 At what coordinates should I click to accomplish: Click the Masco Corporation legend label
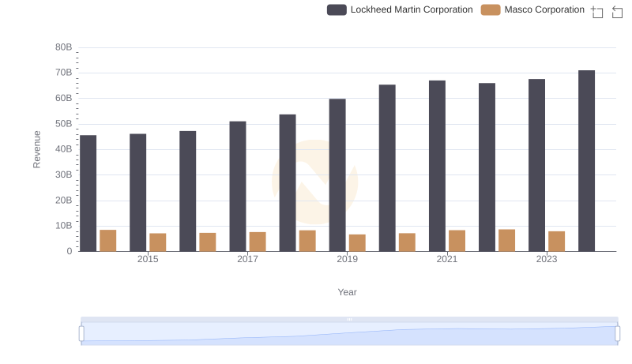[544, 9]
